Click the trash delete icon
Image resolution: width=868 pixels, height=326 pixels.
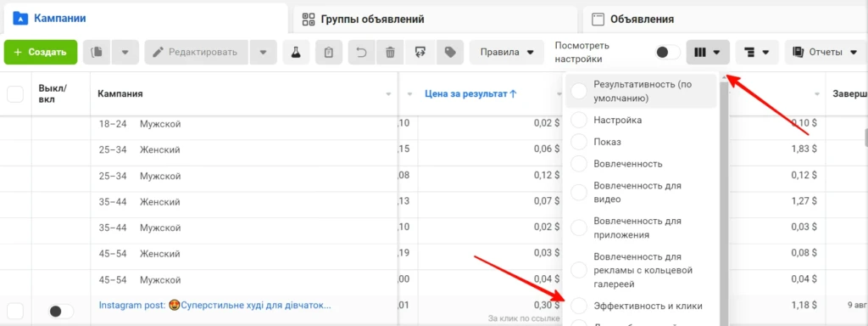click(390, 52)
